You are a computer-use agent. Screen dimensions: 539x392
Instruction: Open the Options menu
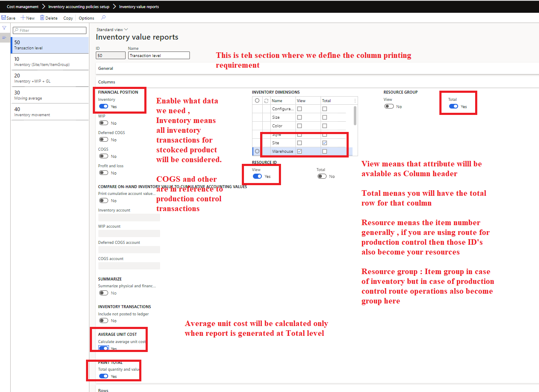[86, 18]
